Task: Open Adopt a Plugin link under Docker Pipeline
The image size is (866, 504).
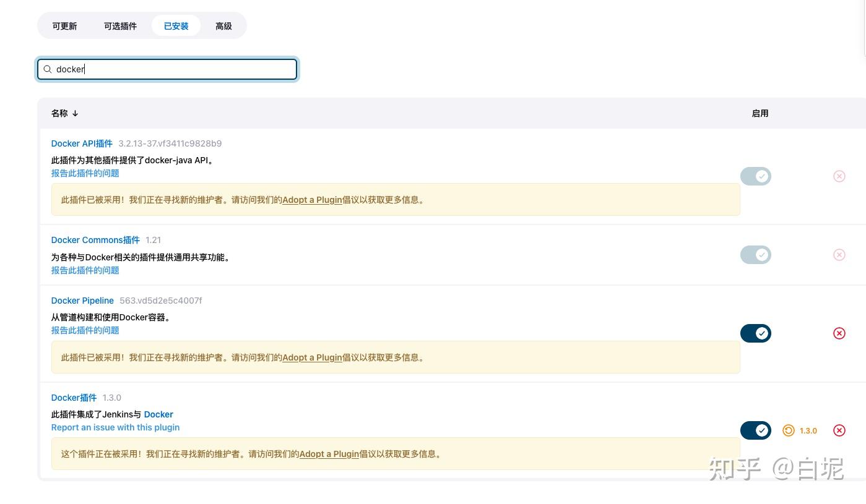Action: coord(312,357)
